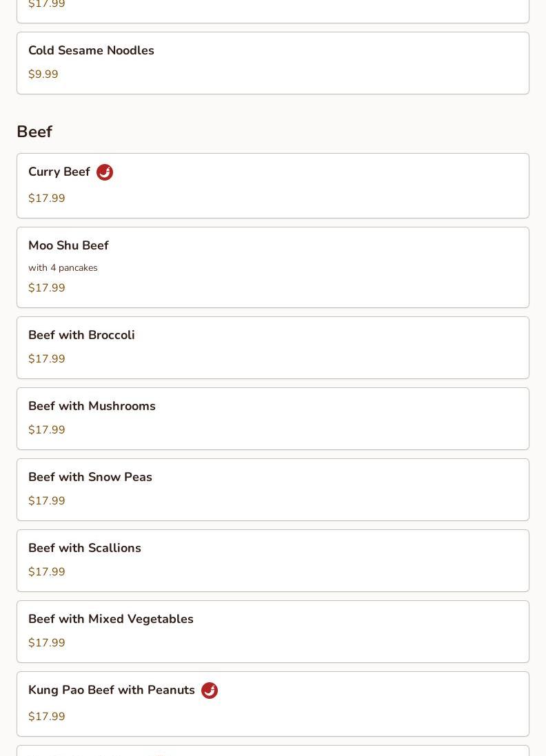Select Beef with Mixed Vegetables
This screenshot has height=756, width=546.
[111, 620]
